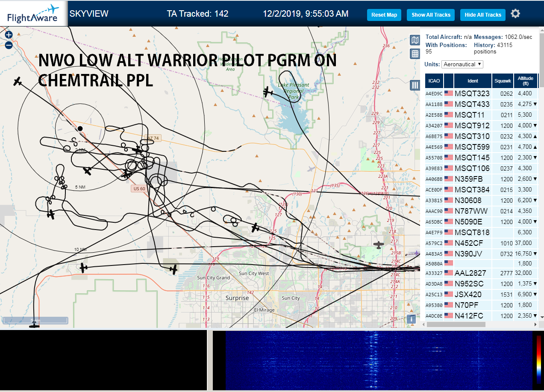This screenshot has height=392, width=544.
Task: Sort table by Ident column
Action: coord(473,80)
